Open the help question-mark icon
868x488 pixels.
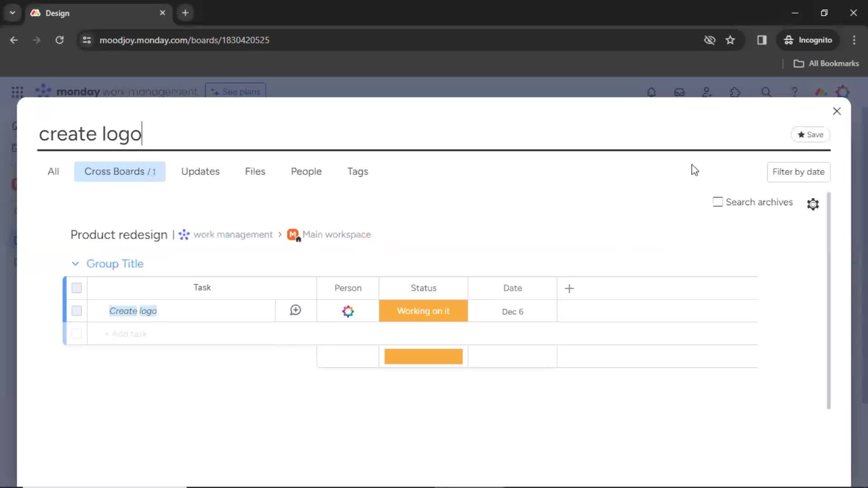click(x=794, y=92)
